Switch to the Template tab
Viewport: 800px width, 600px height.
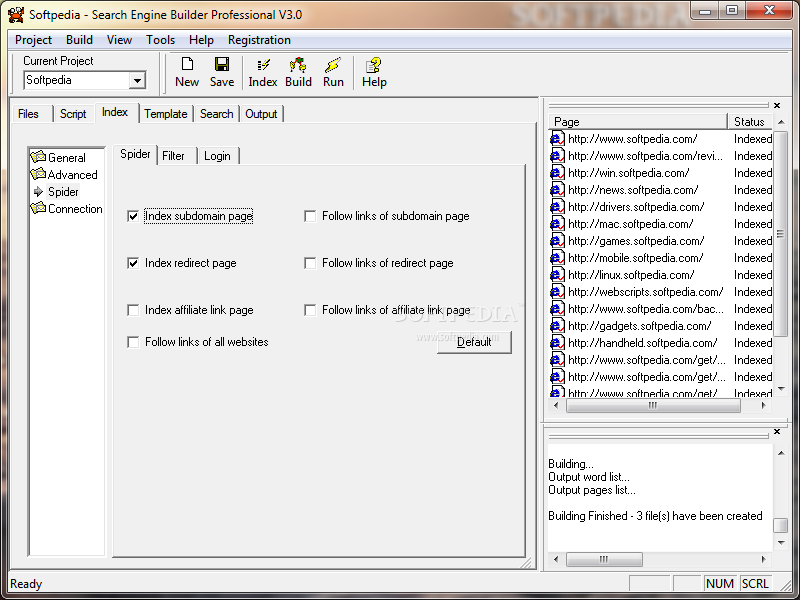point(166,114)
